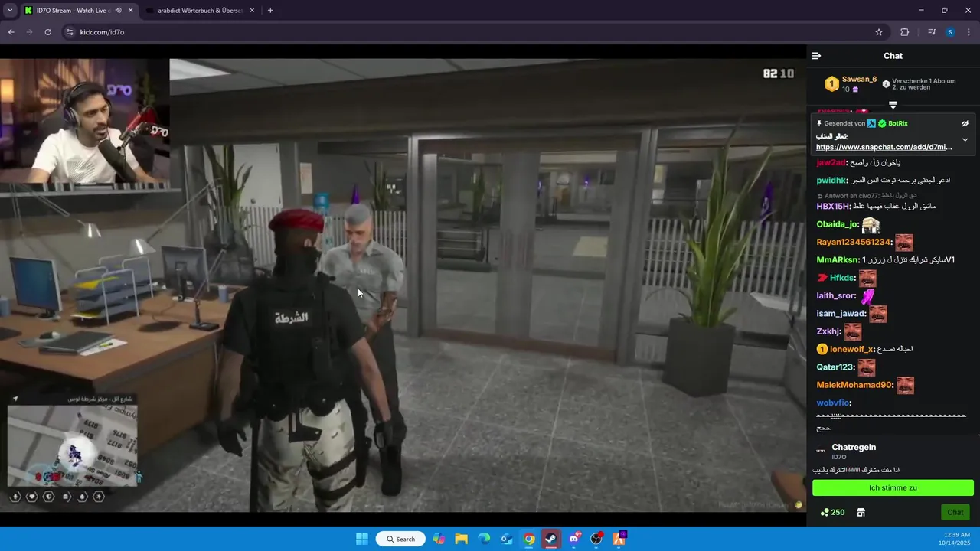Click username HBX15H in chat
This screenshot has height=551, width=980.
pos(834,207)
